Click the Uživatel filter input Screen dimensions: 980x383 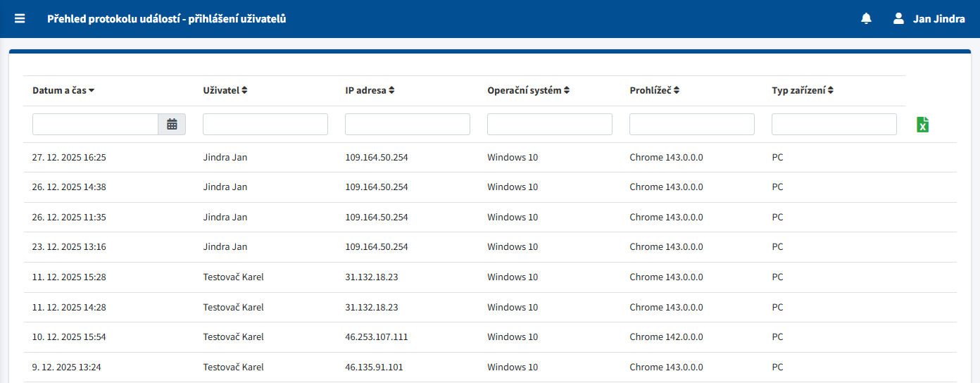tap(265, 125)
